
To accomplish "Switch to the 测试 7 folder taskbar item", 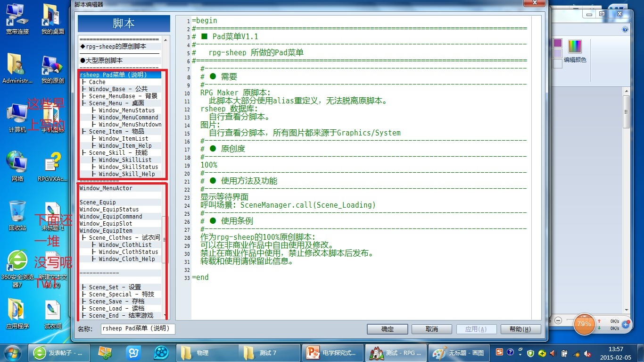I will point(270,353).
